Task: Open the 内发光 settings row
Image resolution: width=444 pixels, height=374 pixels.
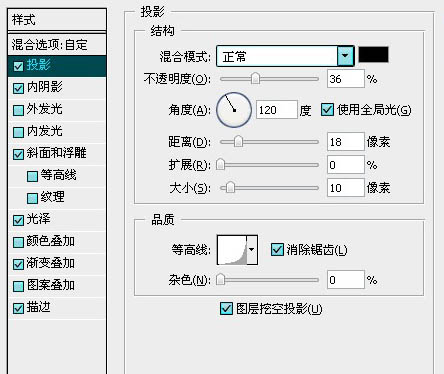Action: [x=57, y=132]
